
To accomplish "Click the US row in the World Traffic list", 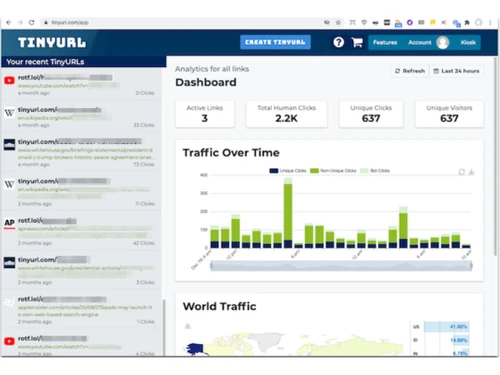I will point(440,327).
